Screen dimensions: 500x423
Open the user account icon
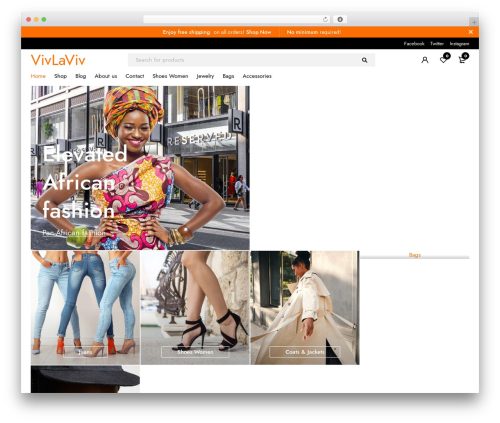tap(425, 60)
